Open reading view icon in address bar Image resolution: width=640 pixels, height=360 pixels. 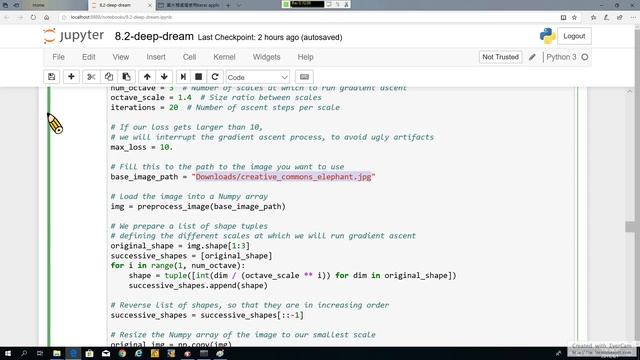563,17
